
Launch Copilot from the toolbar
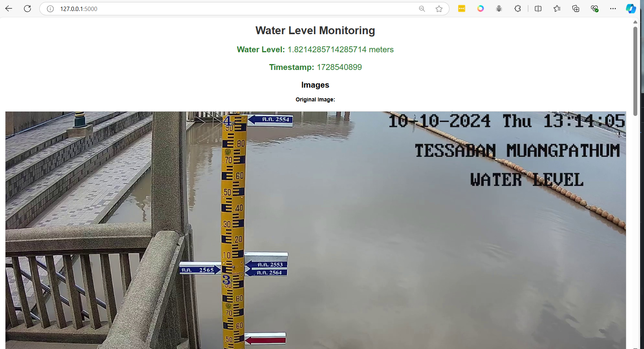click(x=631, y=9)
